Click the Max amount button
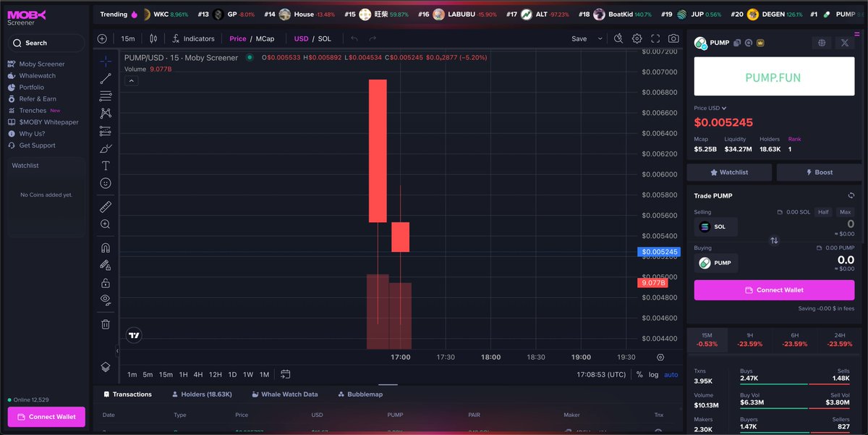The width and height of the screenshot is (868, 435). [845, 212]
